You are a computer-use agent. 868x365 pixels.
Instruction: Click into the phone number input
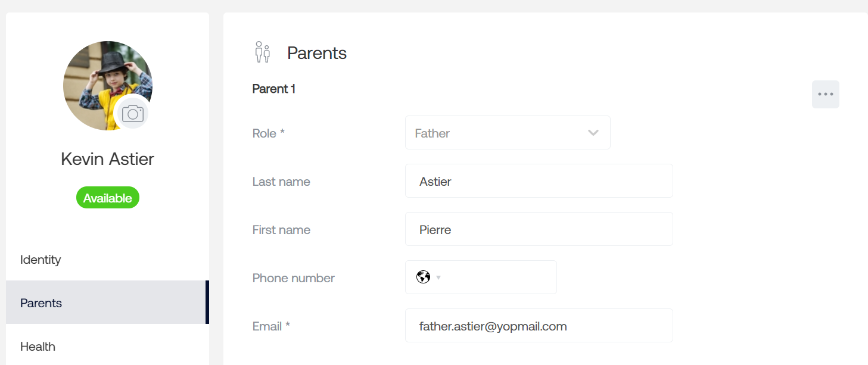click(500, 277)
